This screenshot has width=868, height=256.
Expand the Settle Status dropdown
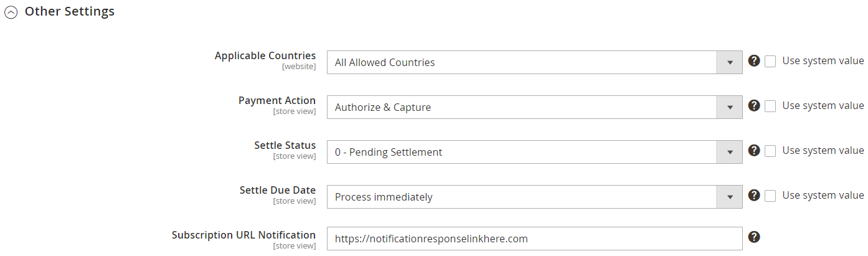[x=522, y=152]
